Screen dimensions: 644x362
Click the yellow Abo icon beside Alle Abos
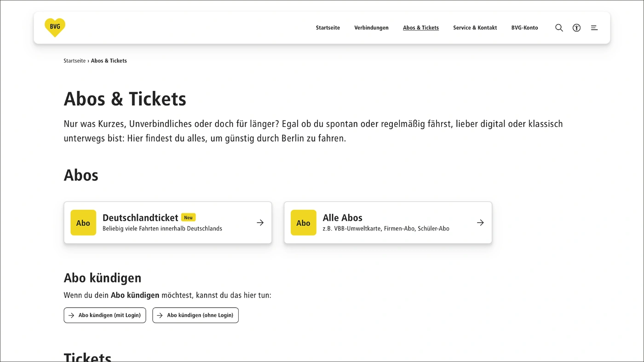pyautogui.click(x=304, y=223)
